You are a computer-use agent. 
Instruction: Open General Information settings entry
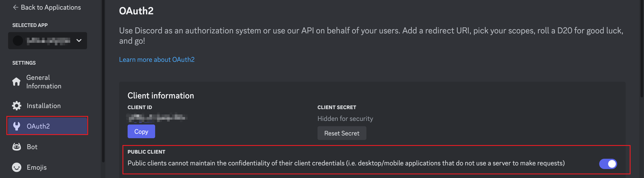(44, 82)
